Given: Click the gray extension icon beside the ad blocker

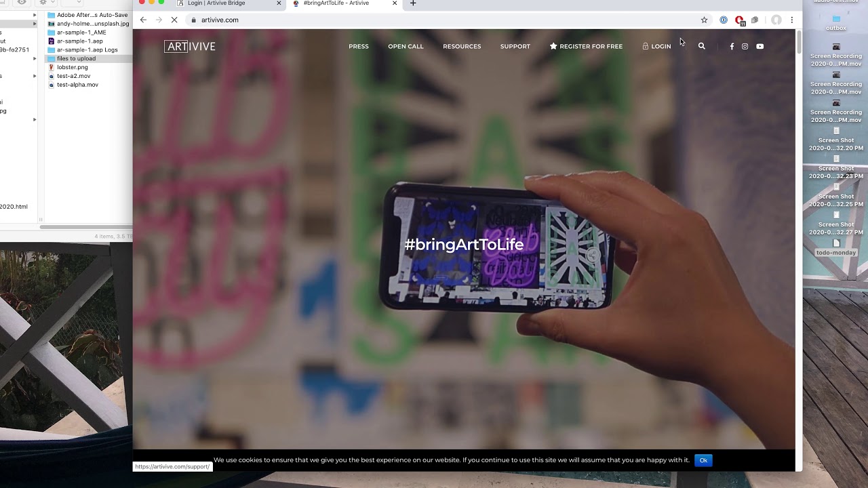Looking at the screenshot, I should coord(755,20).
